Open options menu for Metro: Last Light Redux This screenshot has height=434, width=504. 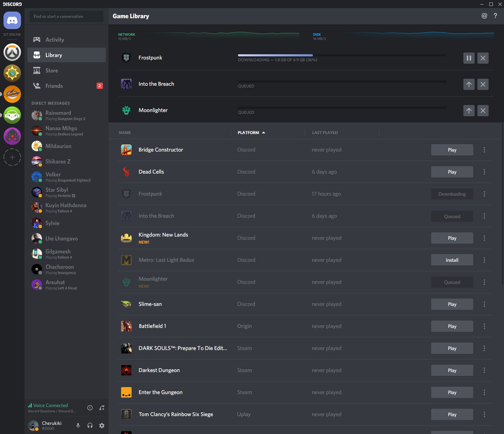(x=484, y=260)
